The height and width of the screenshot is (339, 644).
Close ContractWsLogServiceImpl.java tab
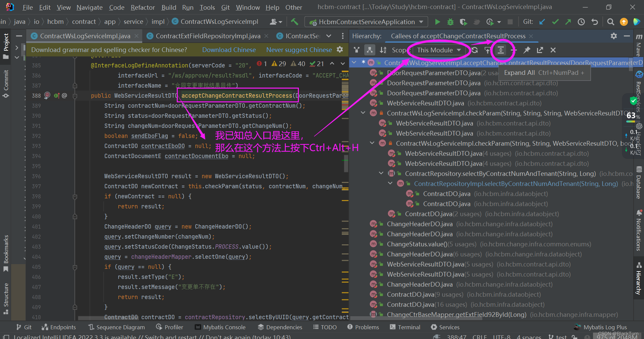tap(137, 36)
